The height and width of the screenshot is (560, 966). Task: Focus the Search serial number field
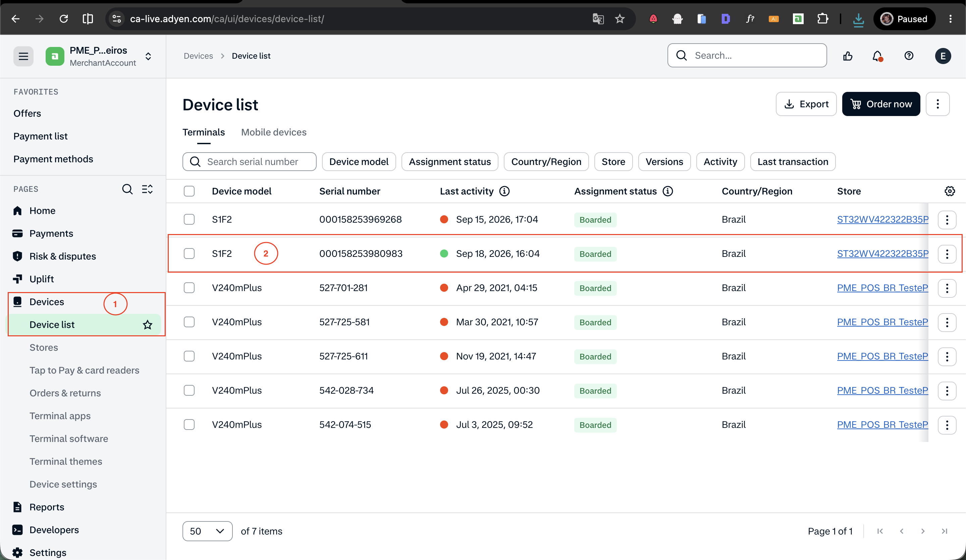point(250,162)
